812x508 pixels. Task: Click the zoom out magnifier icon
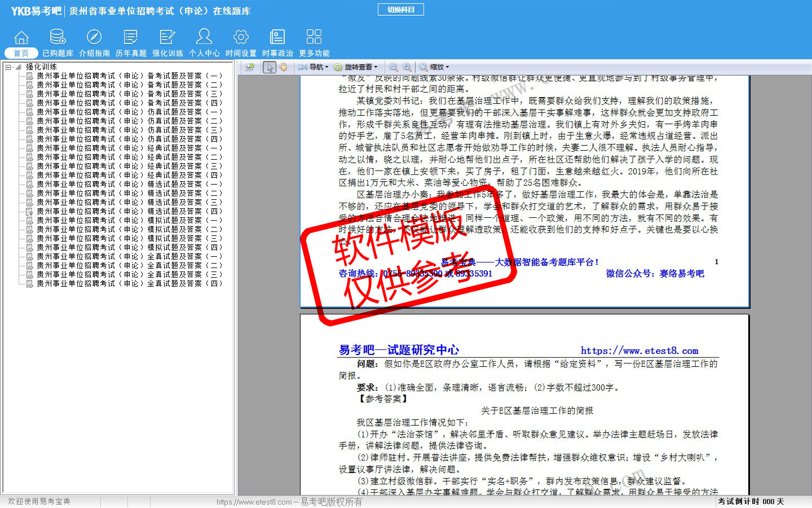coord(394,67)
